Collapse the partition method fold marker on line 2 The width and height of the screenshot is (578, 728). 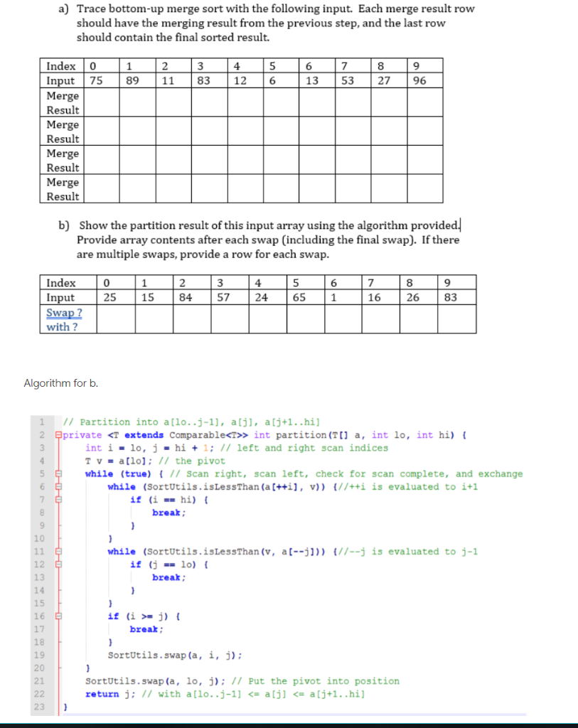coord(58,434)
